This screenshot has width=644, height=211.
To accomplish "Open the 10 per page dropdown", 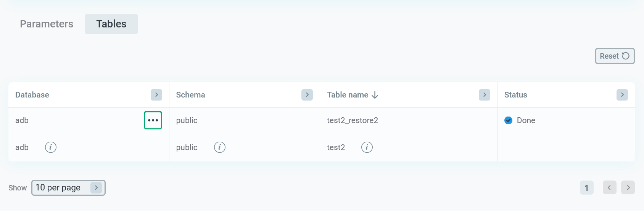I will [x=68, y=188].
